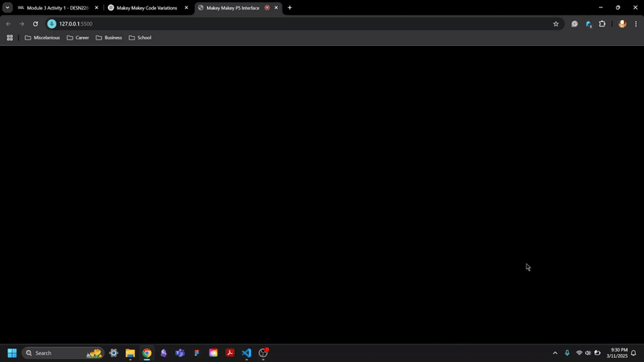View site information icon in address bar
This screenshot has height=362, width=644.
52,24
